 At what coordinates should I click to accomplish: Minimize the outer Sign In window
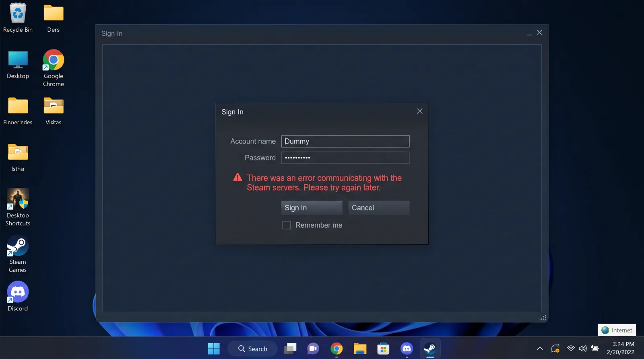coord(529,34)
